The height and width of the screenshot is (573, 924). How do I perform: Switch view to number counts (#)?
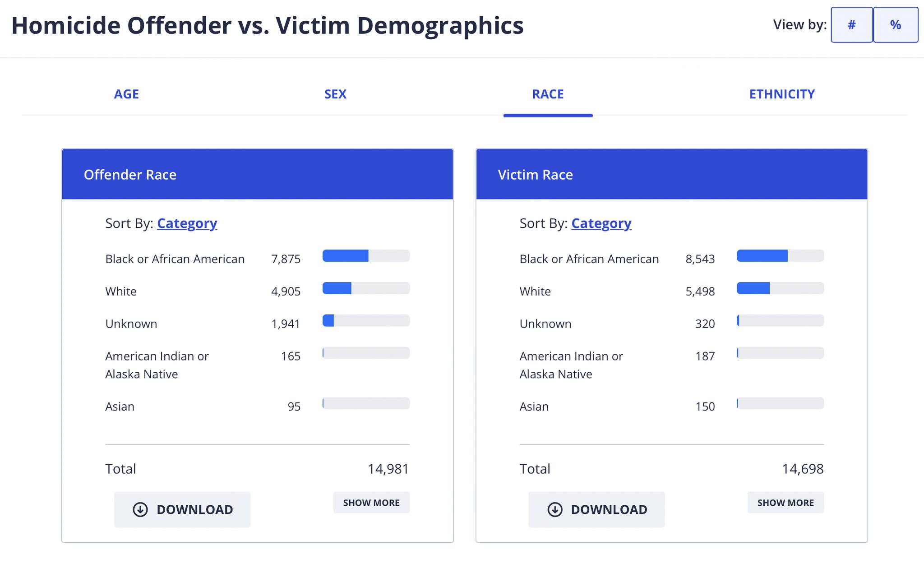[851, 25]
